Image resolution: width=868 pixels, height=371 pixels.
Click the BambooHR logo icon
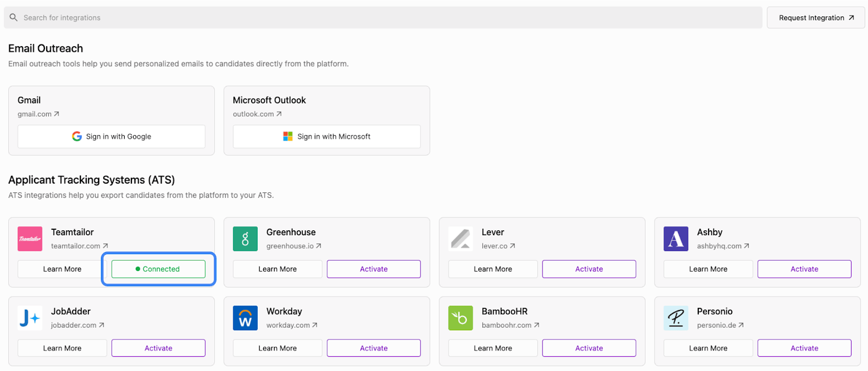coord(461,318)
